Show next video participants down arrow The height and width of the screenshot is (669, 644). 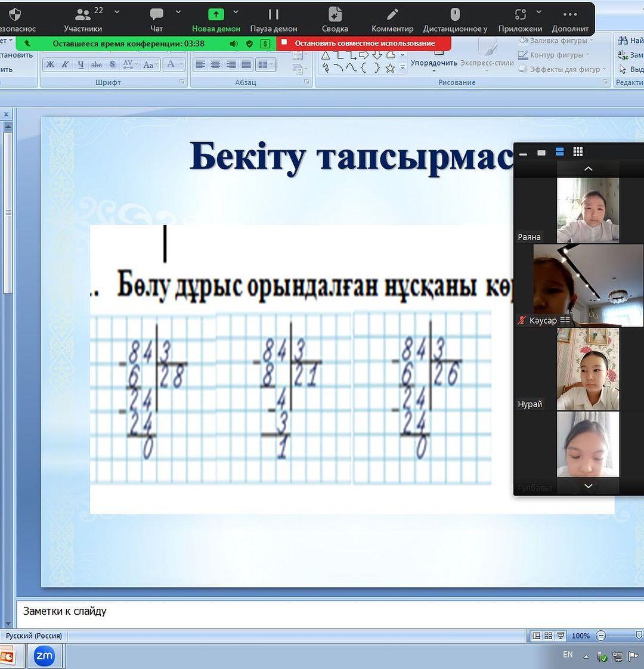tap(588, 486)
